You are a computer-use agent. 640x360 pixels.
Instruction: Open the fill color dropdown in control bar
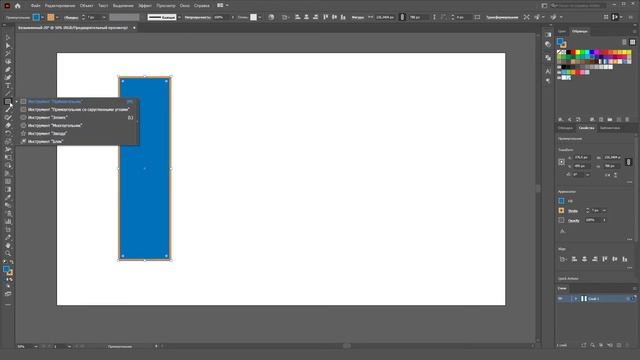(x=42, y=17)
